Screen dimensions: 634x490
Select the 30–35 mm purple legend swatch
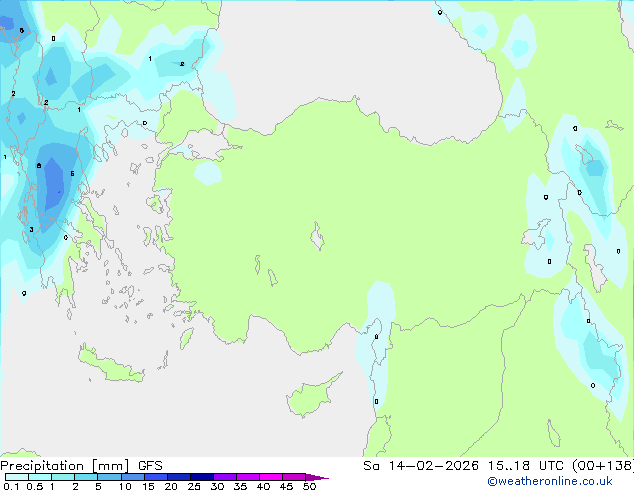pos(225,477)
